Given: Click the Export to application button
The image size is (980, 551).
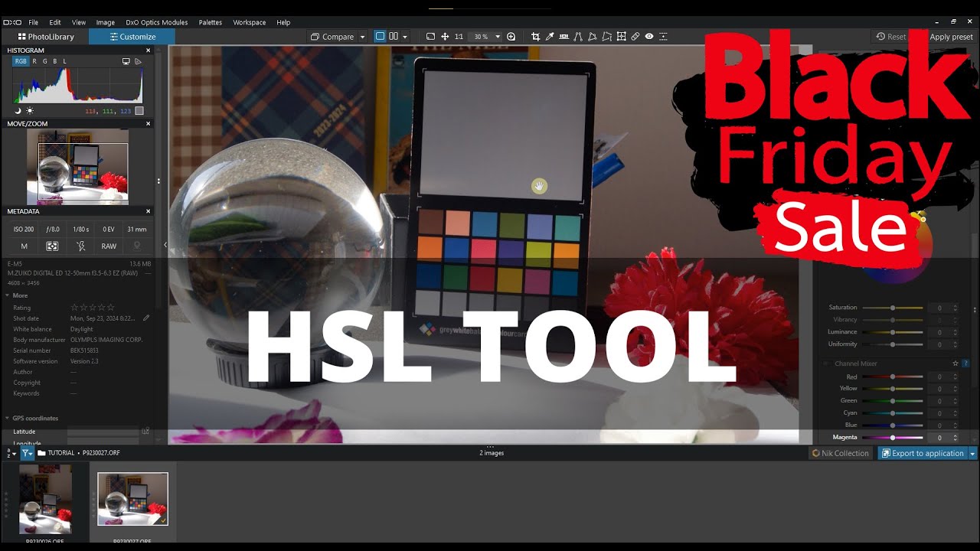Looking at the screenshot, I should (923, 453).
